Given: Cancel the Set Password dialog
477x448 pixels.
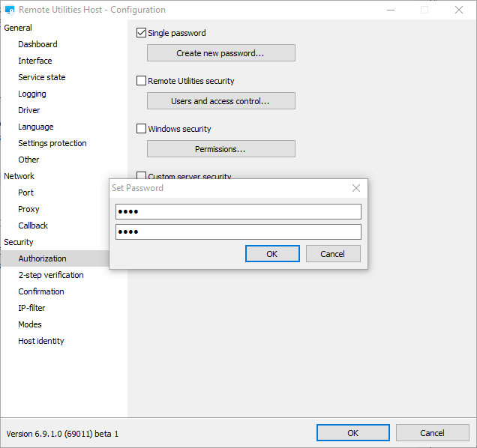Looking at the screenshot, I should point(333,254).
